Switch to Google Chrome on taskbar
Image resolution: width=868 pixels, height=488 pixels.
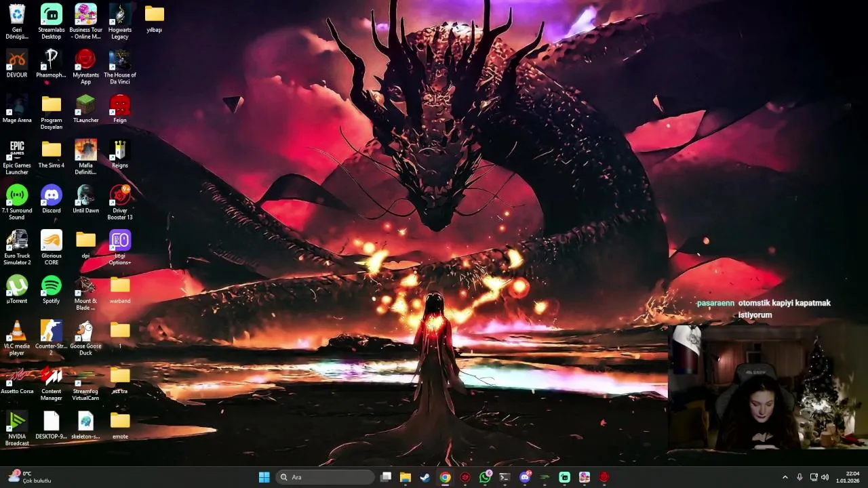click(445, 477)
